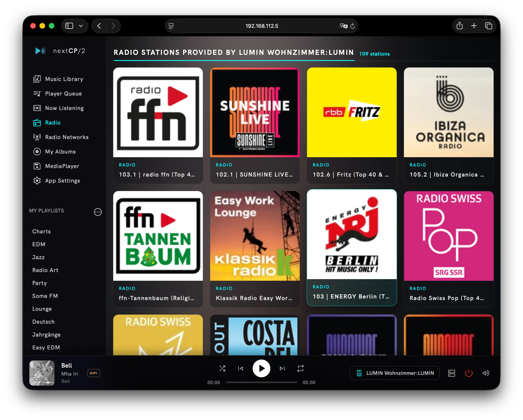Toggle shuffle playback

pyautogui.click(x=222, y=368)
